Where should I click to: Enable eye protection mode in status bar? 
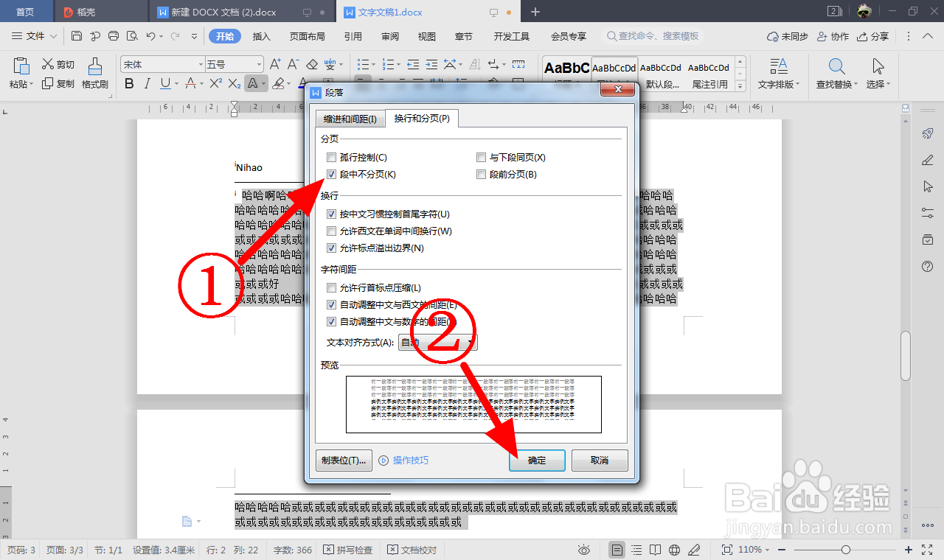point(584,549)
